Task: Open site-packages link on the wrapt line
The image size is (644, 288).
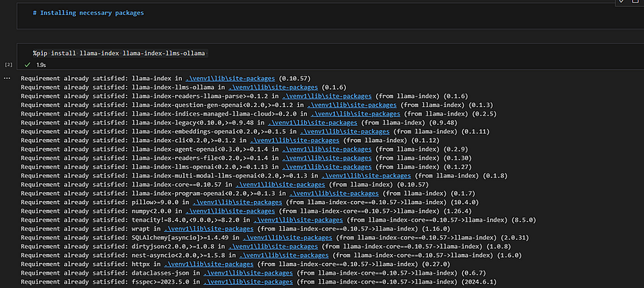Action: (x=208, y=229)
